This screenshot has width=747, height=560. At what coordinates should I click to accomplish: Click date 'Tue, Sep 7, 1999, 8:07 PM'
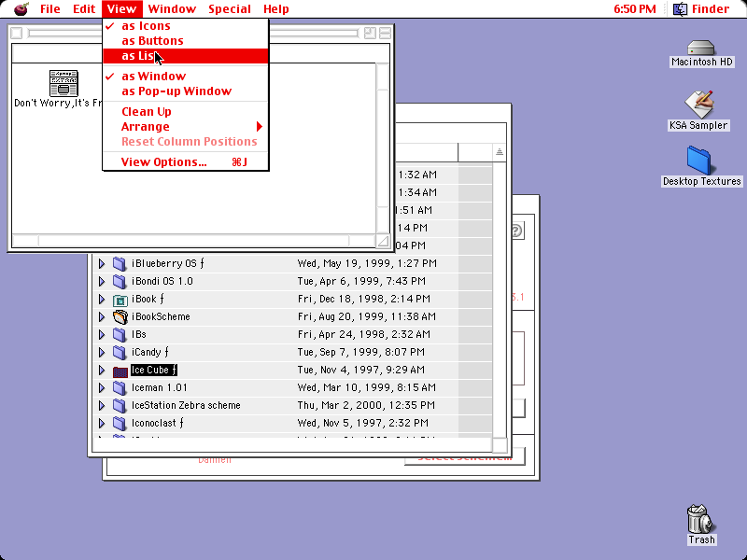coord(361,353)
